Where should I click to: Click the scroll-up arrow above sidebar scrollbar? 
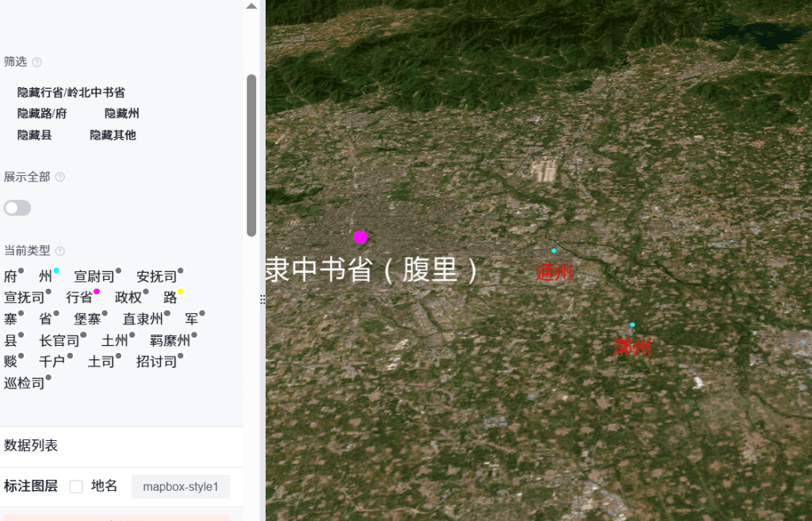point(251,6)
